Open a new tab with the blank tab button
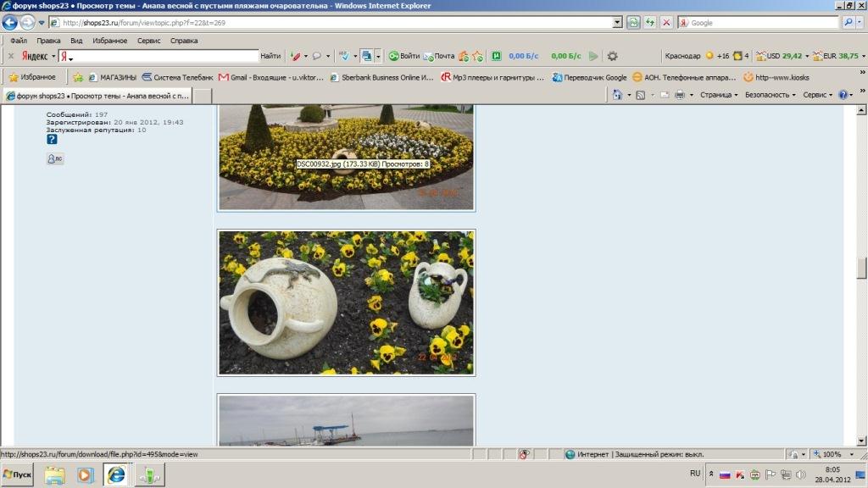The image size is (868, 488). pyautogui.click(x=202, y=96)
